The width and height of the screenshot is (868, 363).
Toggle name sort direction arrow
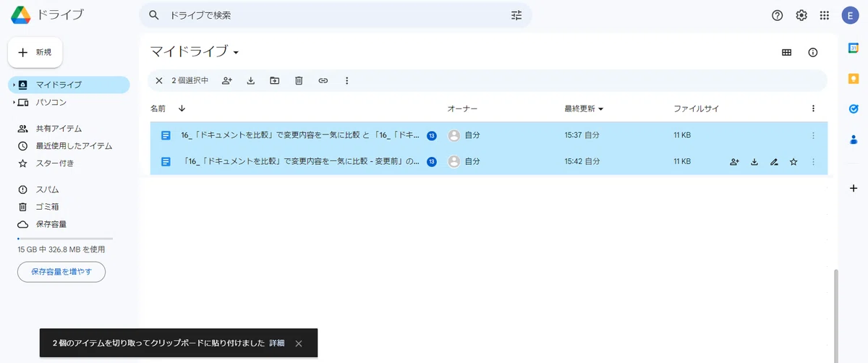pos(182,108)
